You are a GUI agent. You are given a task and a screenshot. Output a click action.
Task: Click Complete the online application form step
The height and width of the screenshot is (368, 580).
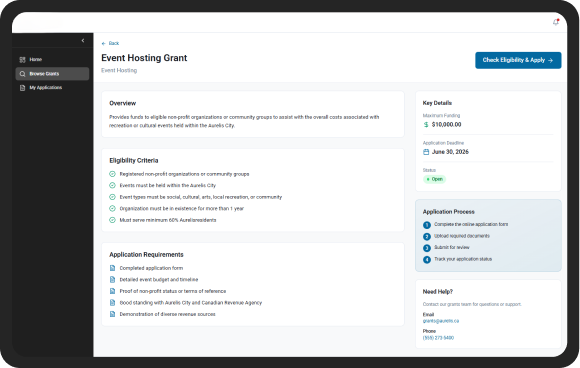point(471,224)
